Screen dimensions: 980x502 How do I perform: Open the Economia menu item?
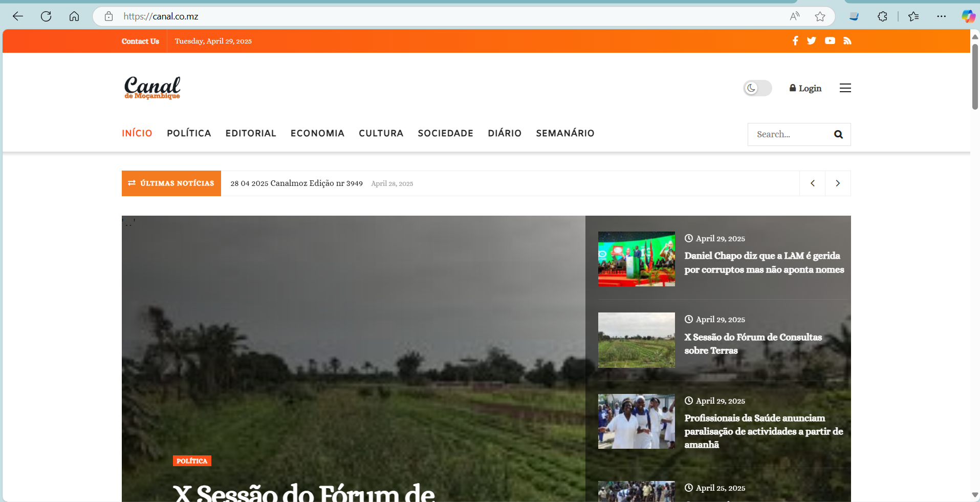(317, 133)
